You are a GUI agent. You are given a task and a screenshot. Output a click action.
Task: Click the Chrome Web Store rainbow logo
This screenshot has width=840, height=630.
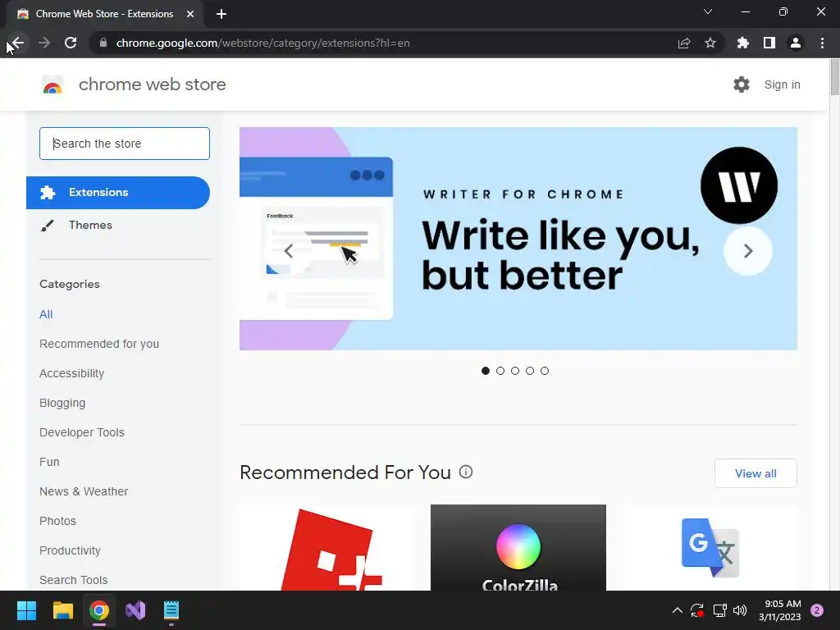pos(52,84)
